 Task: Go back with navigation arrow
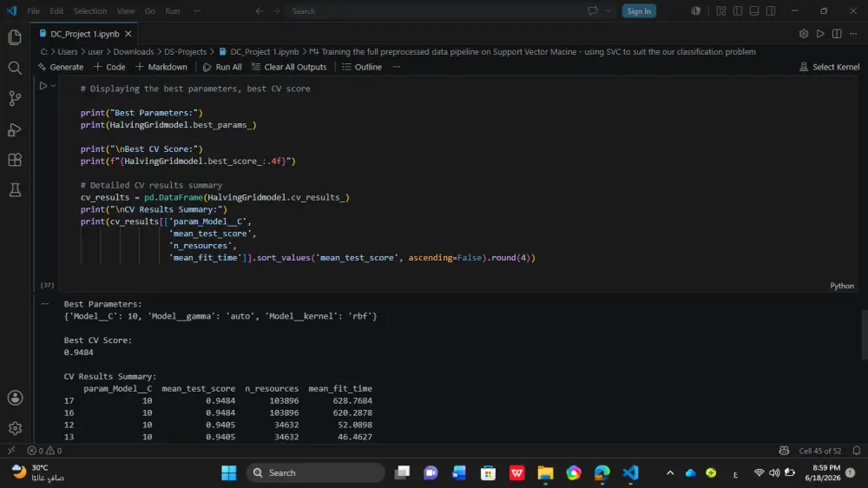tap(259, 11)
